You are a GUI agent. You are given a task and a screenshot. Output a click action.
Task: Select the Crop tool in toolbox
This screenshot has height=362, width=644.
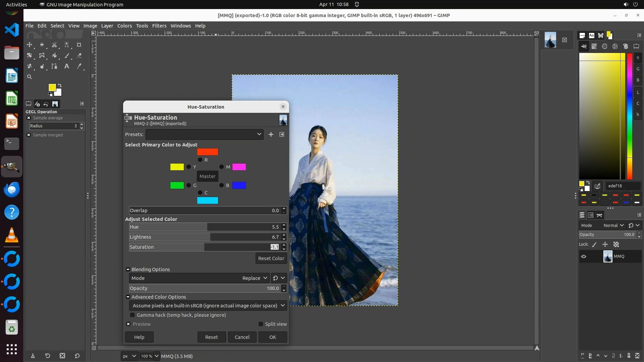(x=79, y=45)
